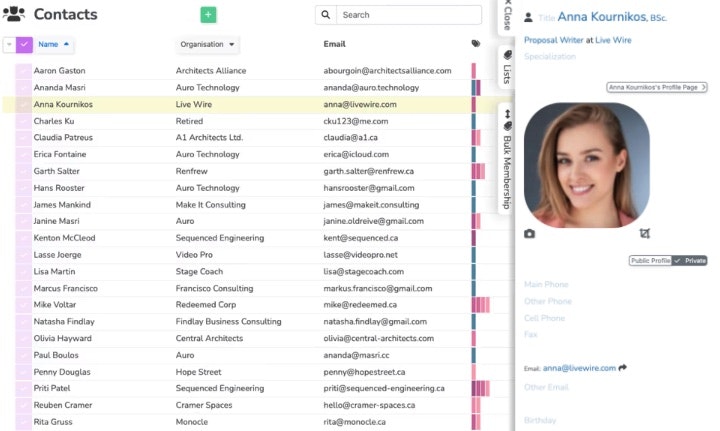Click the Main Phone field

tap(546, 285)
